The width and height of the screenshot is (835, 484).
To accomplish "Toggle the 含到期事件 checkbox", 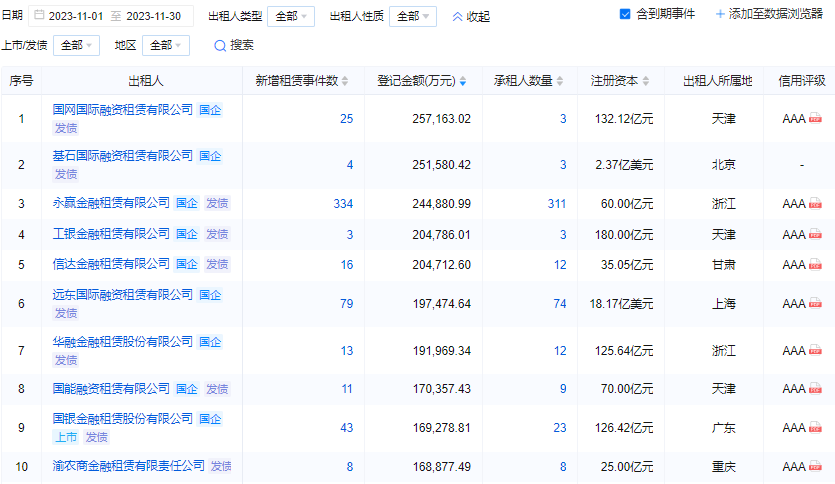I will 625,14.
